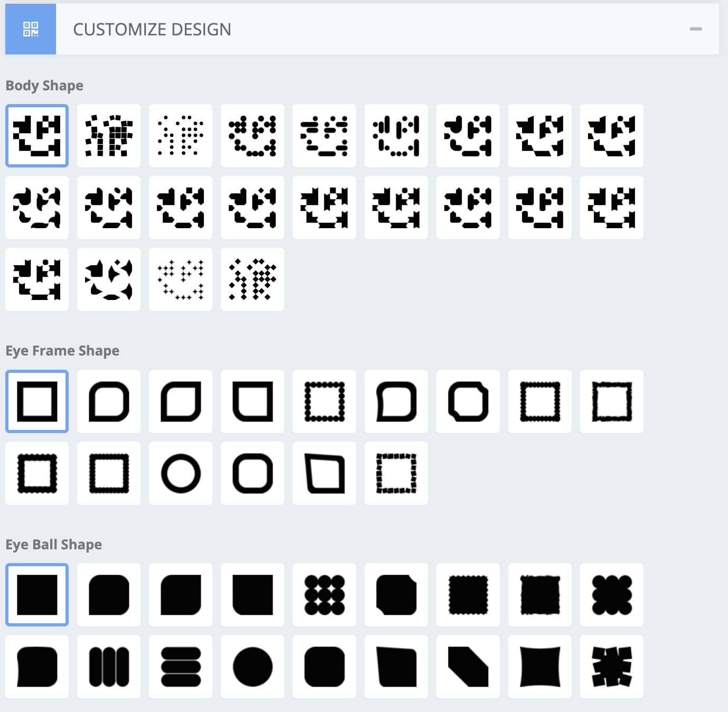
Task: Click the Eye Ball Shape section label
Action: (54, 545)
